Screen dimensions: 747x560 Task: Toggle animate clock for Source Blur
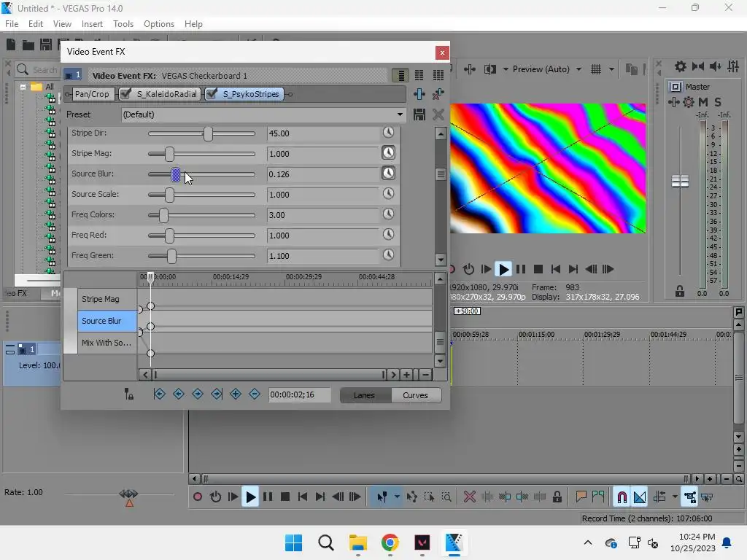[389, 174]
